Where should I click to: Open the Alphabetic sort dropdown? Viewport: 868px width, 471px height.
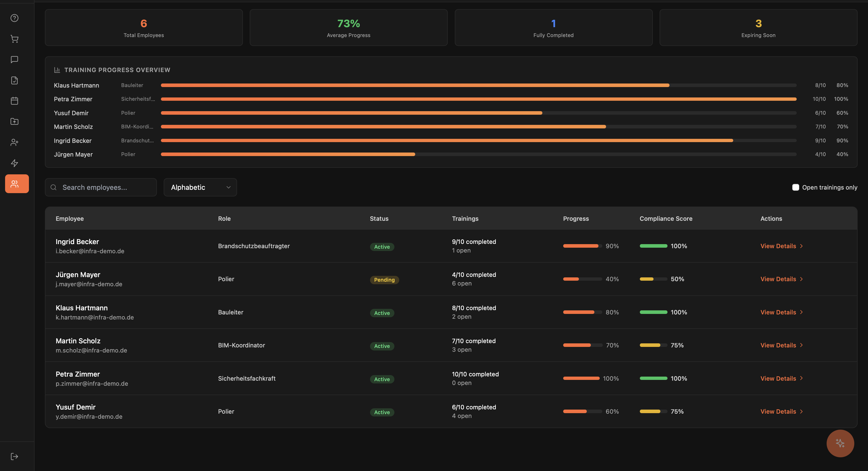click(x=200, y=187)
